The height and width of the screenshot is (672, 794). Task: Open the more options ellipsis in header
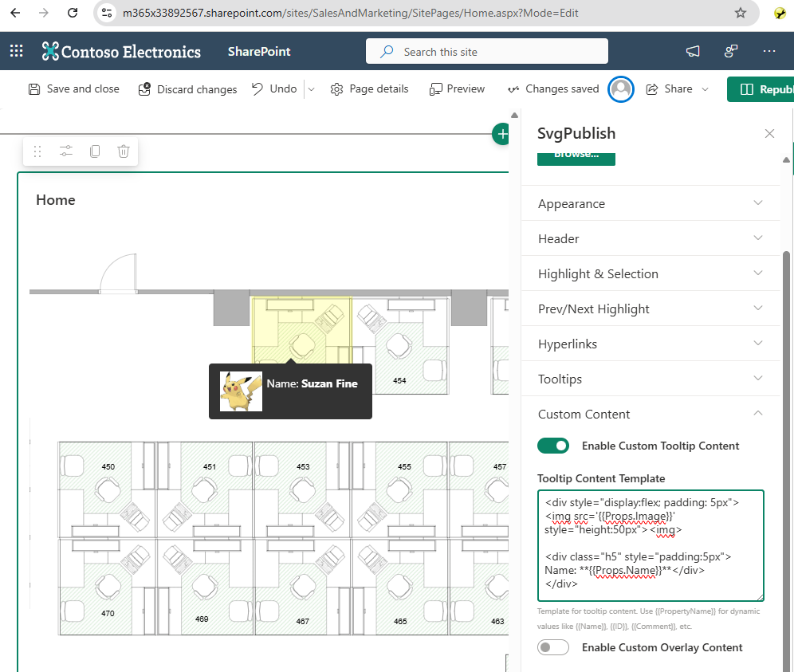(x=769, y=51)
